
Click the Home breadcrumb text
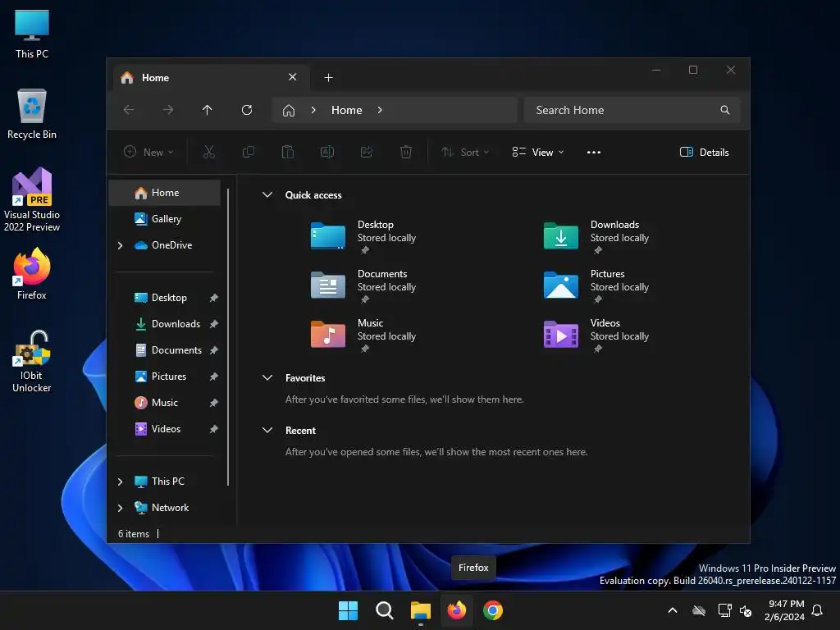347,110
